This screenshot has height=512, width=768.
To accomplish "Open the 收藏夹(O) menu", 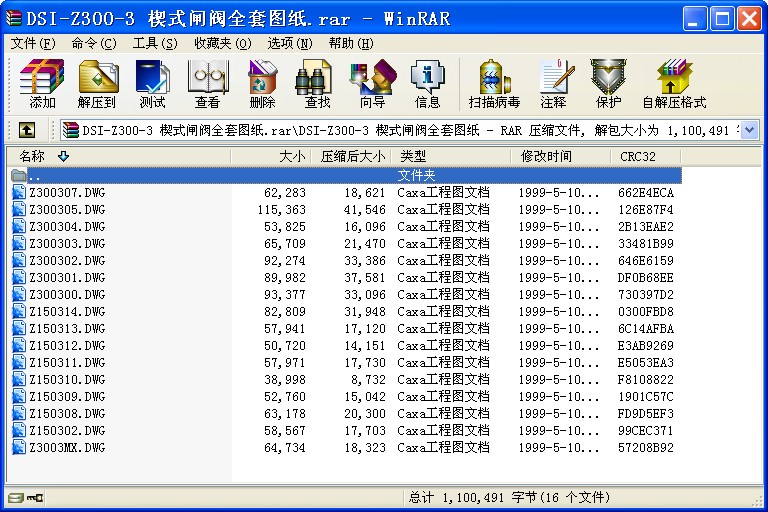I will tap(223, 44).
